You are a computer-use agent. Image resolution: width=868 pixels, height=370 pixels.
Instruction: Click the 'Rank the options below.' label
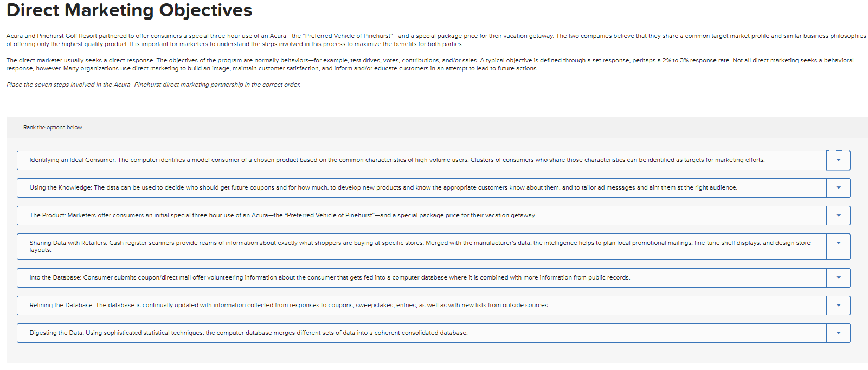point(53,128)
